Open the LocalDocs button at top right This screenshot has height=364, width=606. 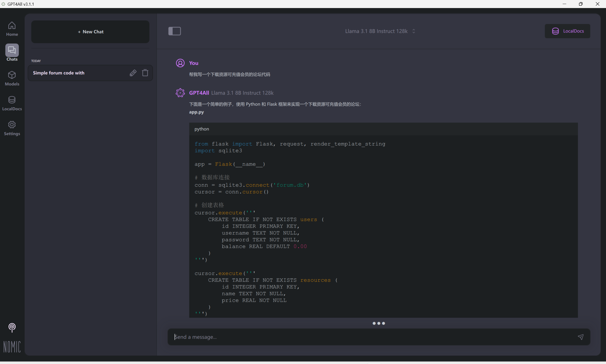567,31
